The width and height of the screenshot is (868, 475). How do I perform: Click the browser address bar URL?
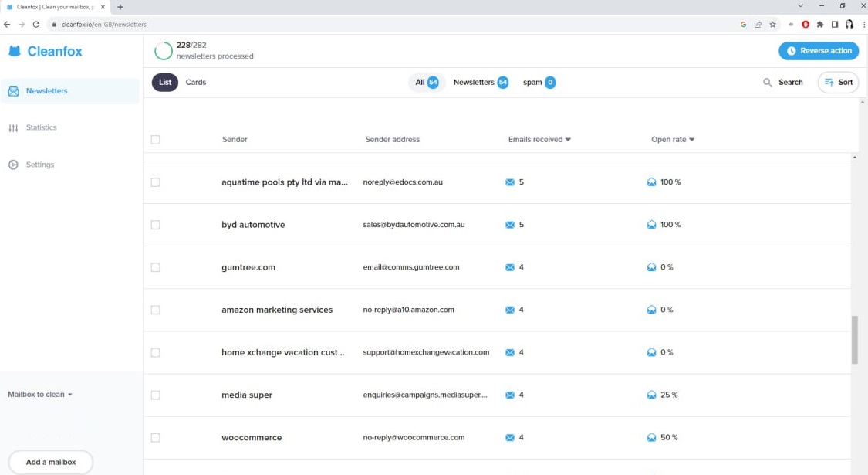[104, 25]
